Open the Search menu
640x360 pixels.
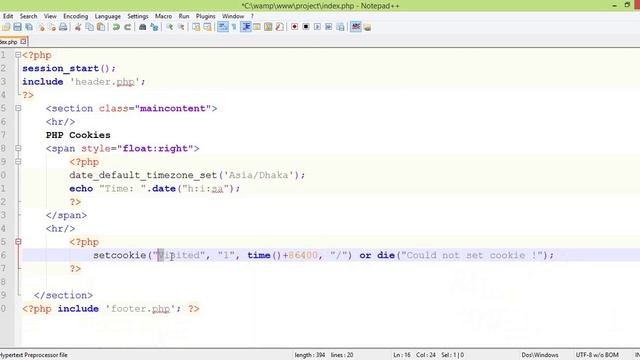pyautogui.click(x=29, y=16)
